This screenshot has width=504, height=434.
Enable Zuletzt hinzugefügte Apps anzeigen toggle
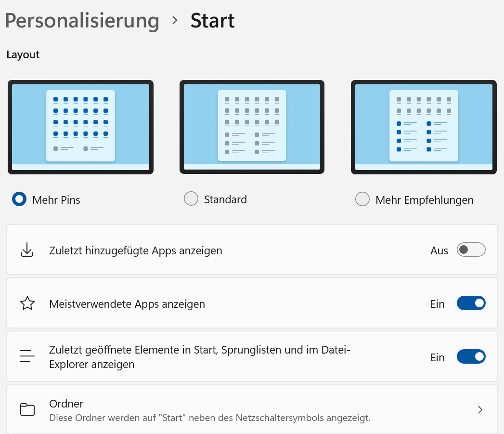471,250
